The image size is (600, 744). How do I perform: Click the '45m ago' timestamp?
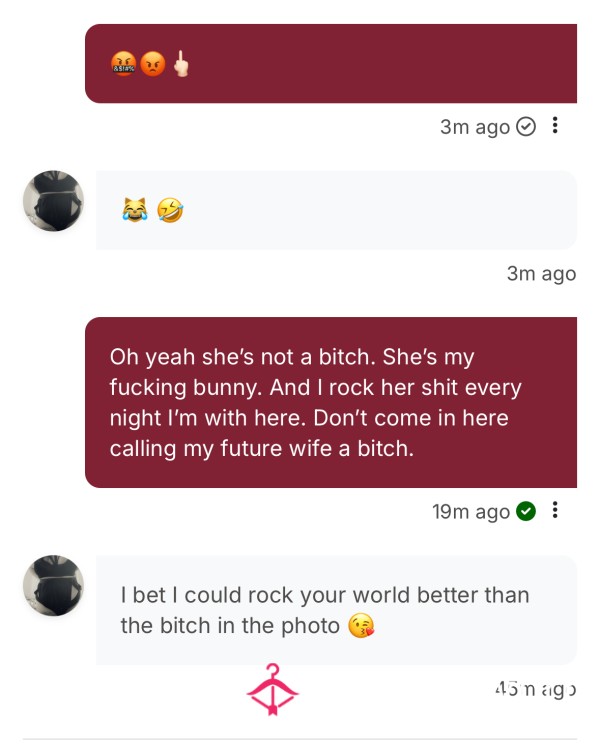click(535, 689)
